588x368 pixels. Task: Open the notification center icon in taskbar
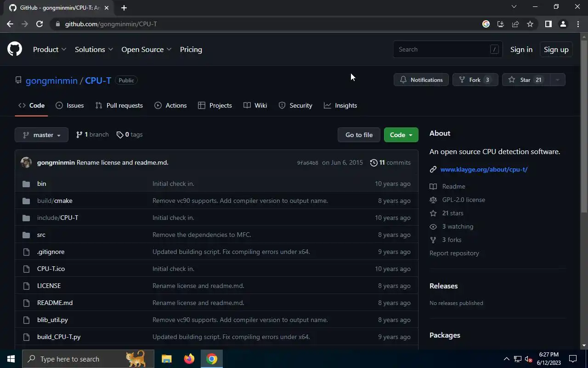point(573,359)
